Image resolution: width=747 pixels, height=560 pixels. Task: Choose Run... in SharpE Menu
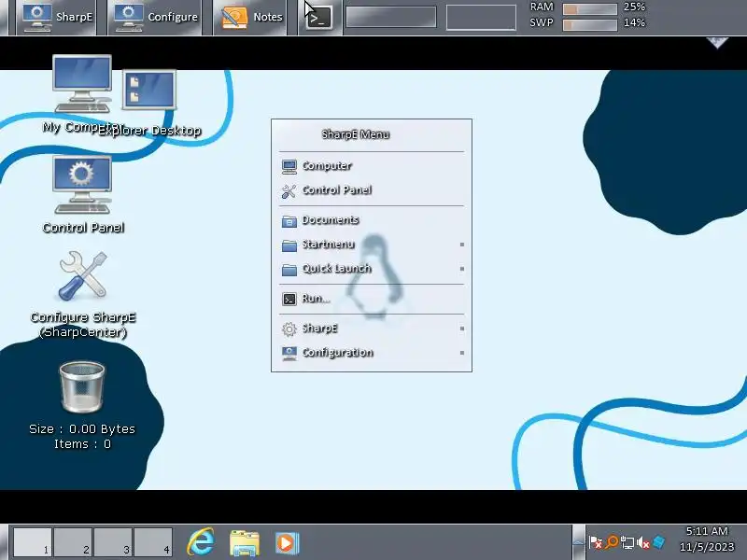(371, 299)
